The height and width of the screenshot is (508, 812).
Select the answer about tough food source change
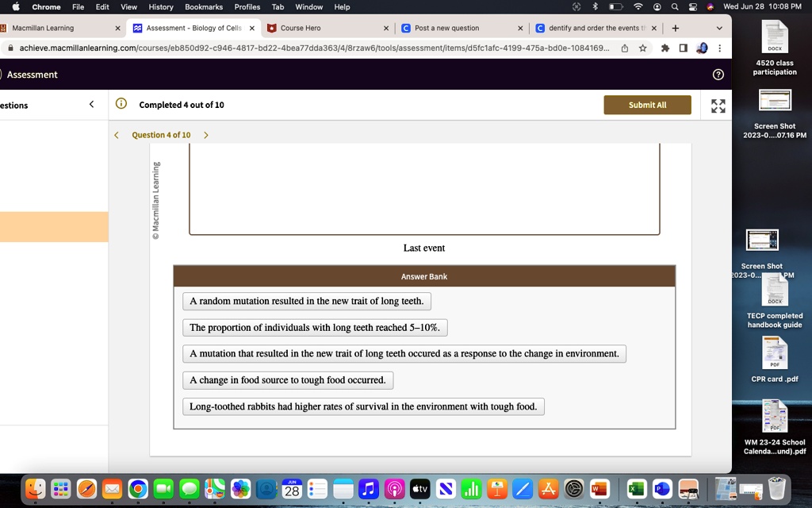click(287, 379)
